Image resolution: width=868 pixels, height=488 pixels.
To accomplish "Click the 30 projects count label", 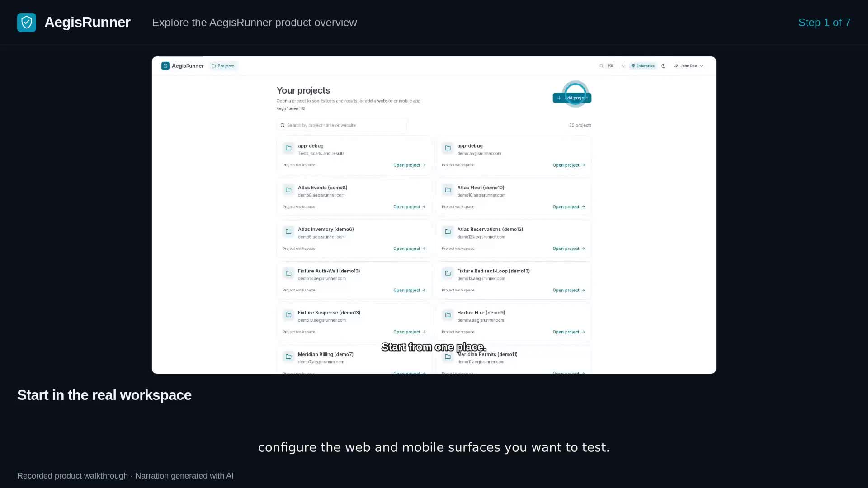I will pos(580,125).
